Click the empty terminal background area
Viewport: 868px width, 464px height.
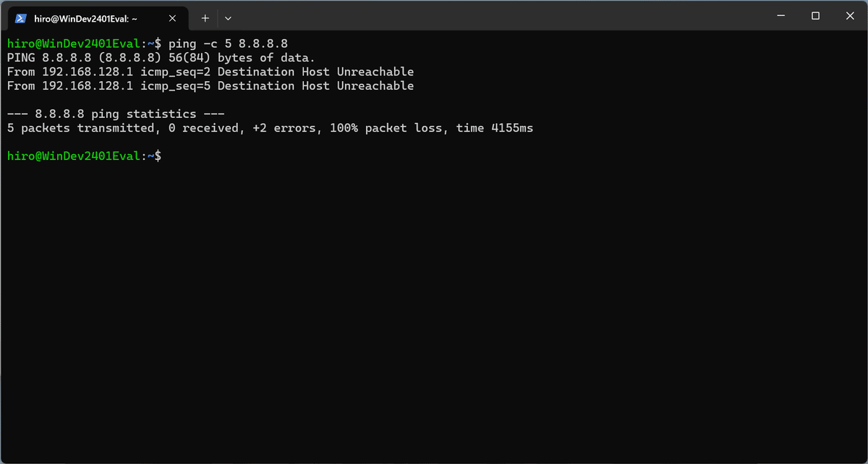click(434, 304)
